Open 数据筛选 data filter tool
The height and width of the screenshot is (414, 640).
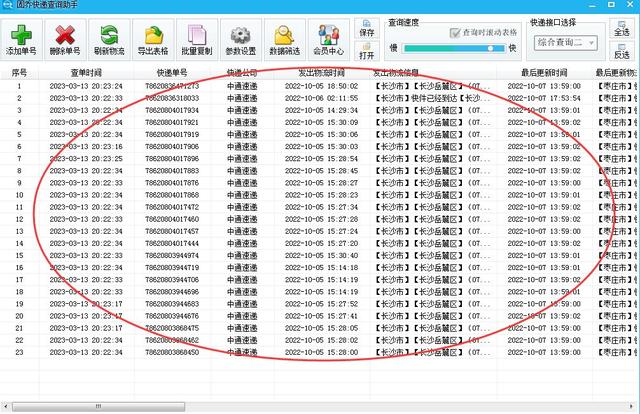point(284,40)
